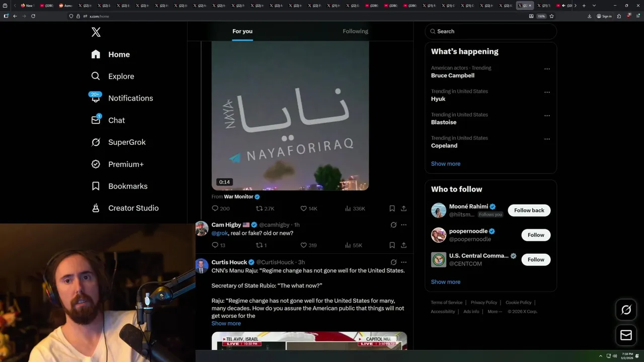644x362 pixels.
Task: Click the Grok icon on Curtis Houck's post
Action: pyautogui.click(x=393, y=262)
